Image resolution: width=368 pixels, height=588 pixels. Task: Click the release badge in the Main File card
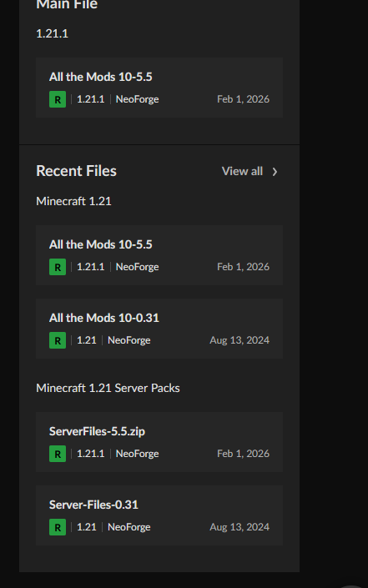pos(58,99)
